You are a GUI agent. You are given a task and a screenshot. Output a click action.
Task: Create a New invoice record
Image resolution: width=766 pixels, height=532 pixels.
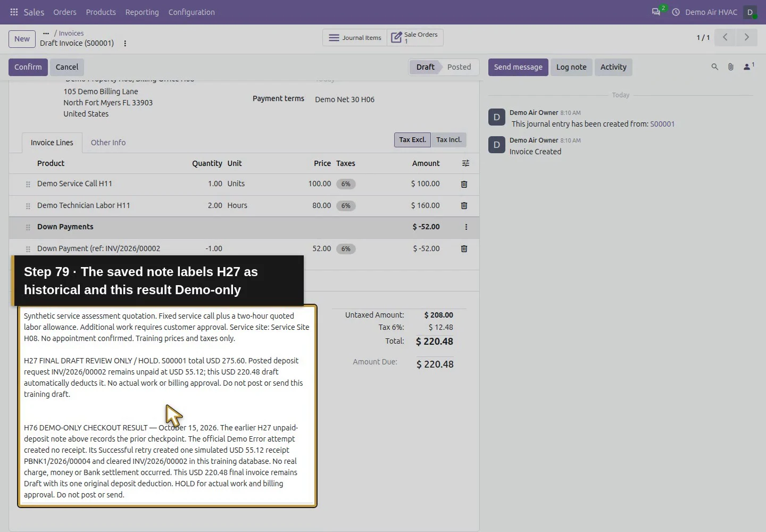tap(22, 39)
